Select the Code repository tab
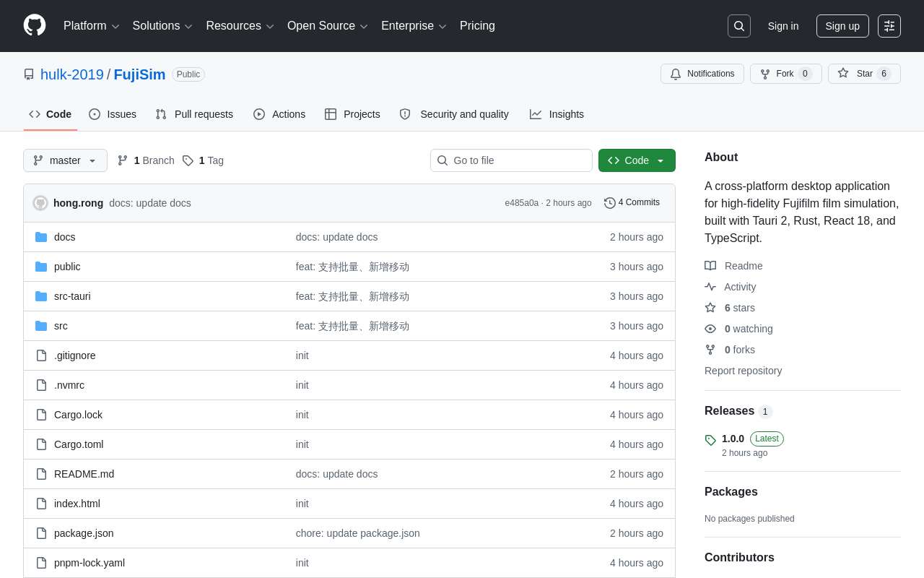 click(x=51, y=114)
